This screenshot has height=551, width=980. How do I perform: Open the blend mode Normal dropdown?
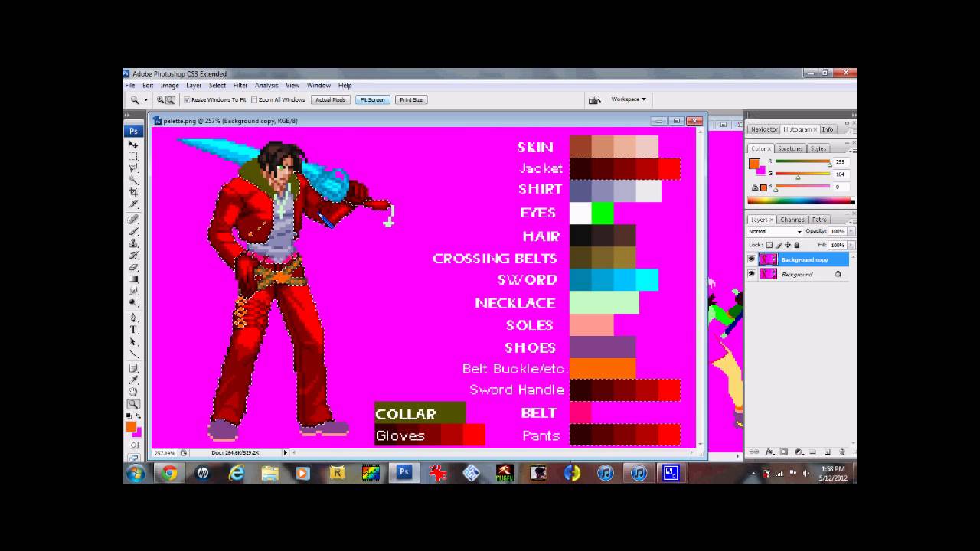coord(775,231)
